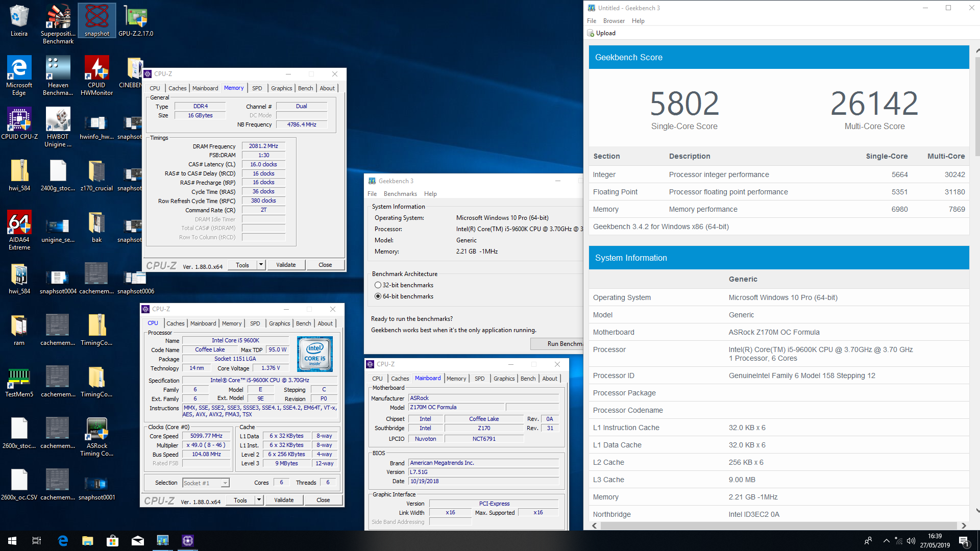
Task: Click Run Benchmarks button
Action: point(557,344)
